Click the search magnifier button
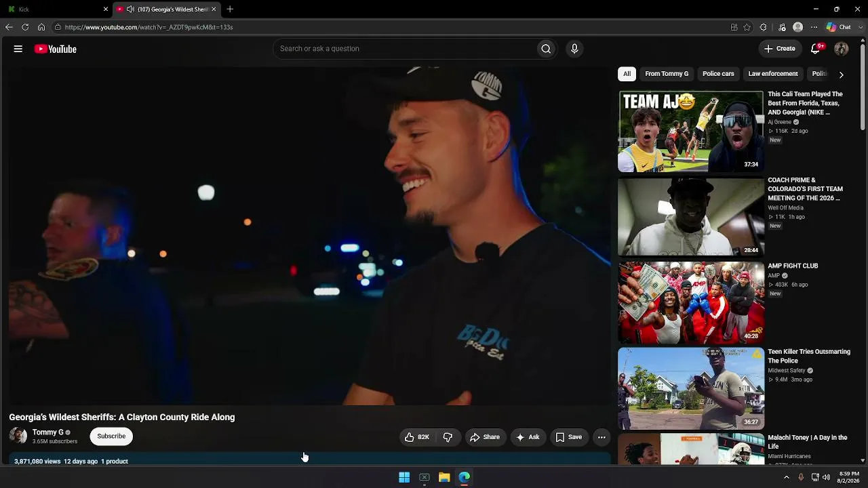Screen dimensions: 868x488 546,49
